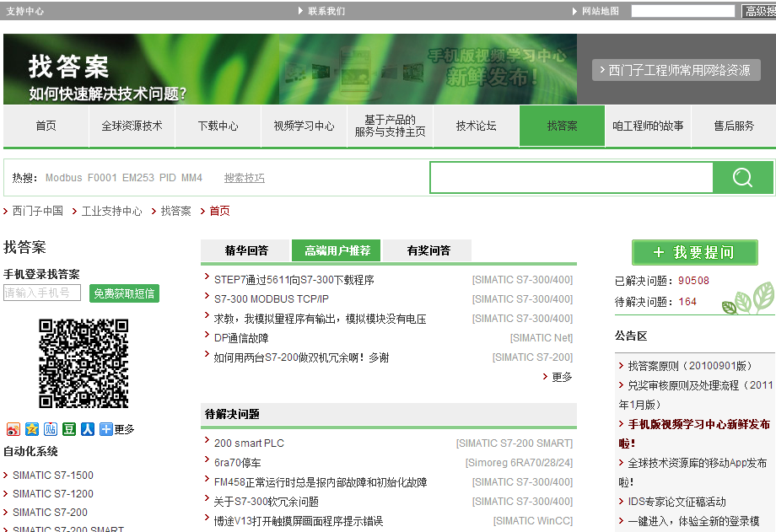Viewport: 776px width, 532px height.
Task: Open 售后服务 navigation item
Action: point(734,126)
